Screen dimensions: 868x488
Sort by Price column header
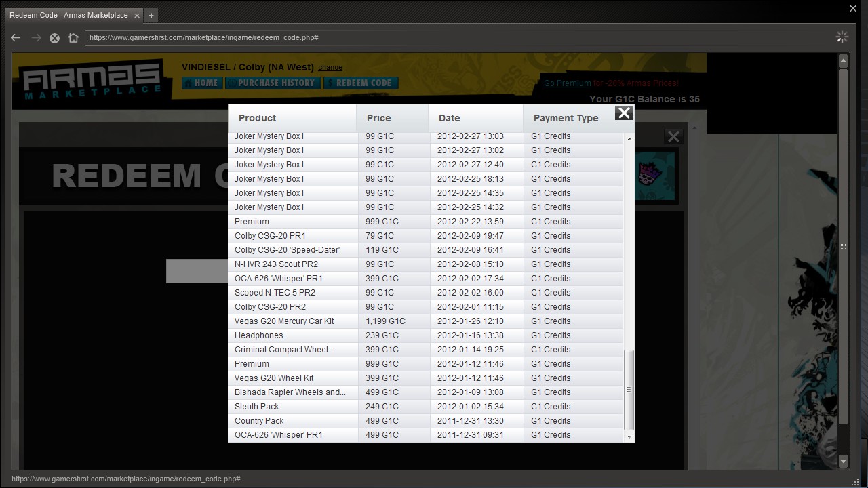point(392,118)
